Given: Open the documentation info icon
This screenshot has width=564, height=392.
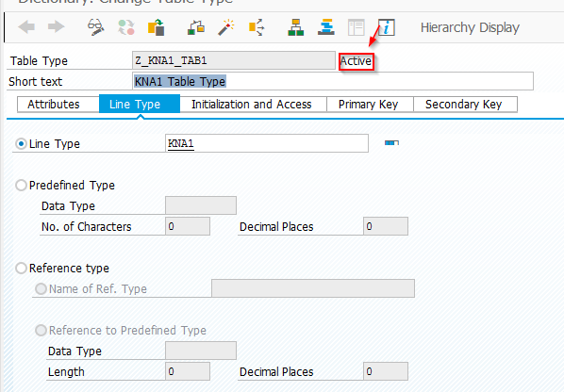Looking at the screenshot, I should (387, 27).
